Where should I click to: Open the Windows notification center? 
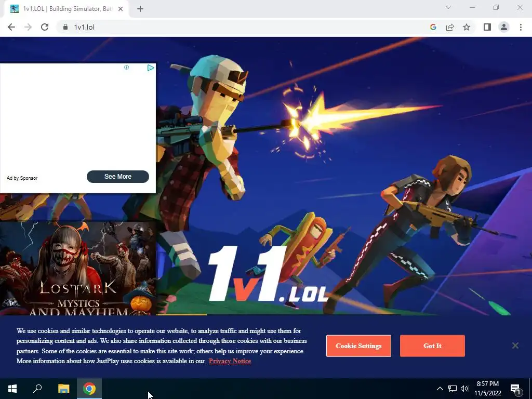(516, 389)
